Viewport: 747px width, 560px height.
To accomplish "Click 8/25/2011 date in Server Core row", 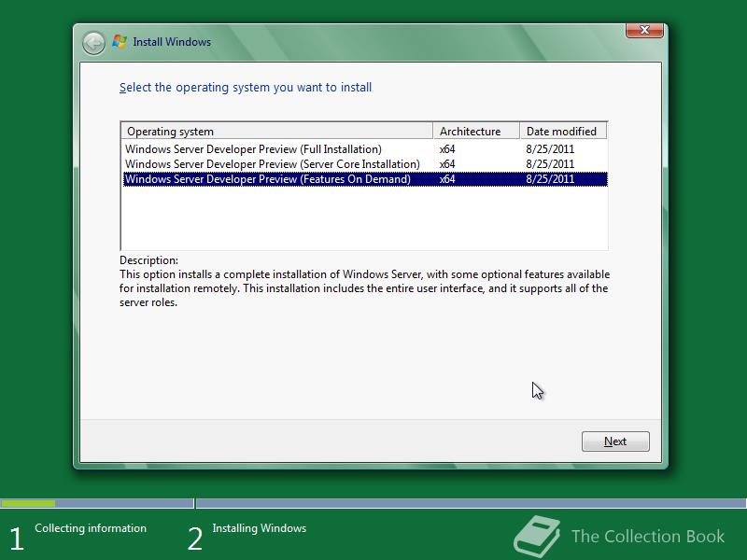I will [550, 164].
